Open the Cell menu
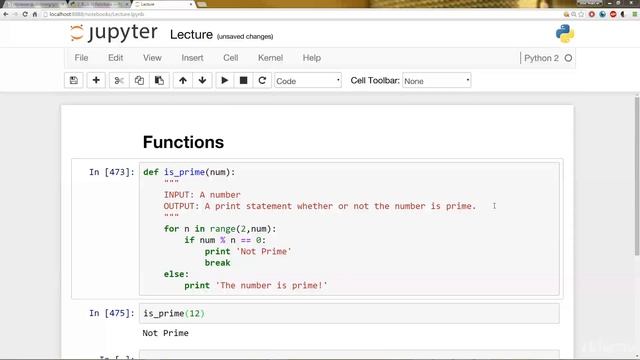The height and width of the screenshot is (360, 640). click(231, 58)
